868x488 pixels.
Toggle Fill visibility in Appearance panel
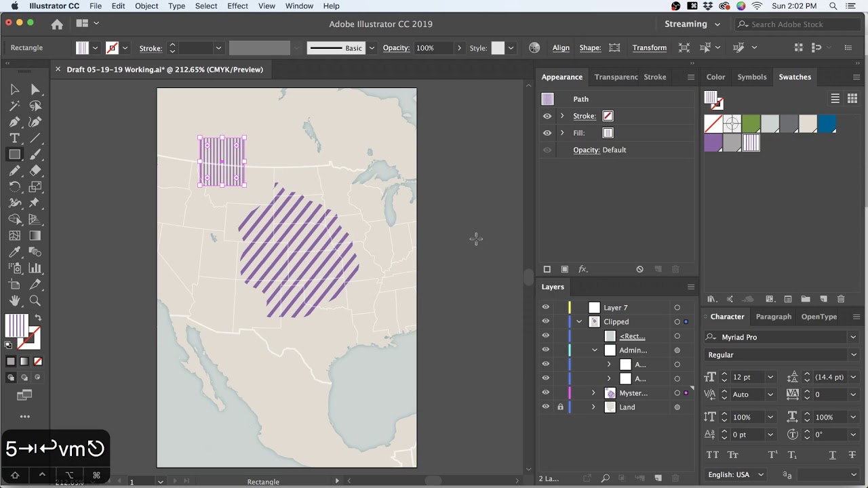click(547, 133)
